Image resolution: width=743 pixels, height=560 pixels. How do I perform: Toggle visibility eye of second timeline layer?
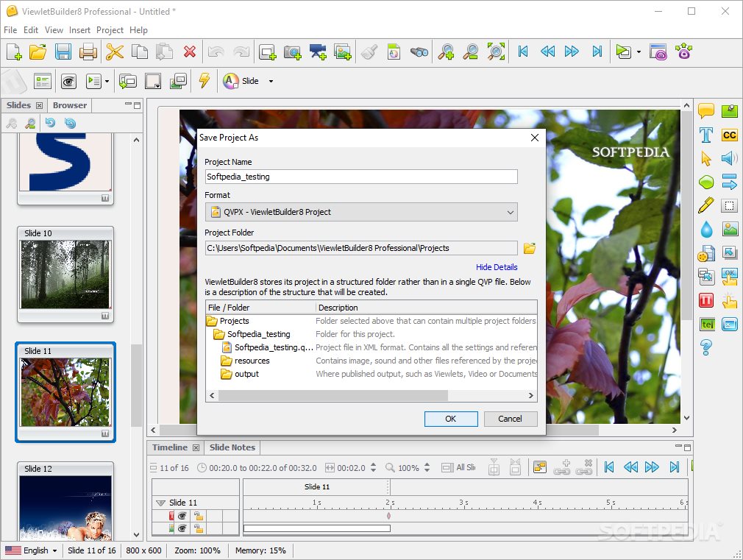click(182, 528)
